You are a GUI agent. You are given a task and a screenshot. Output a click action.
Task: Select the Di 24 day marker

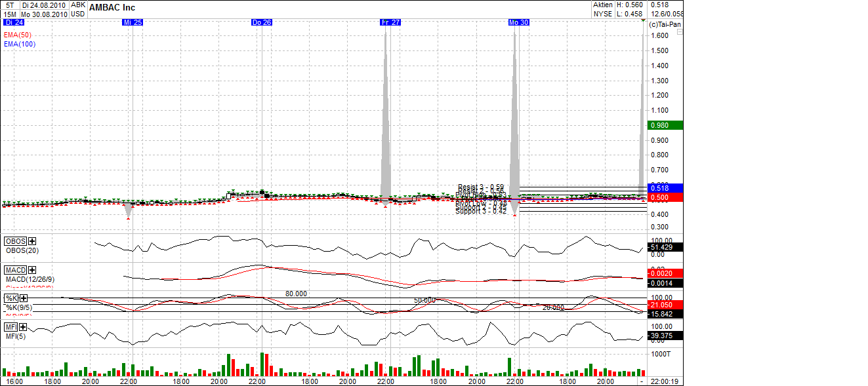coord(13,22)
